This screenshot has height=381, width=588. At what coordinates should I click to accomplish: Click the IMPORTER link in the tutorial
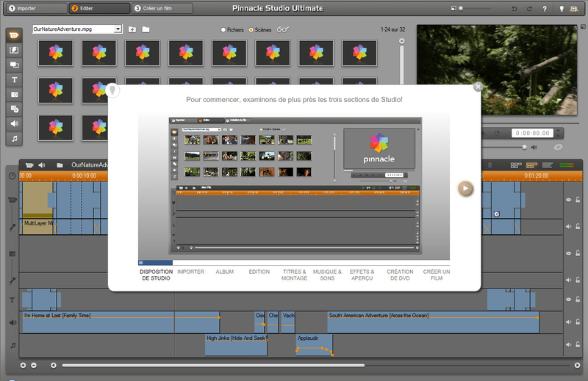point(191,272)
